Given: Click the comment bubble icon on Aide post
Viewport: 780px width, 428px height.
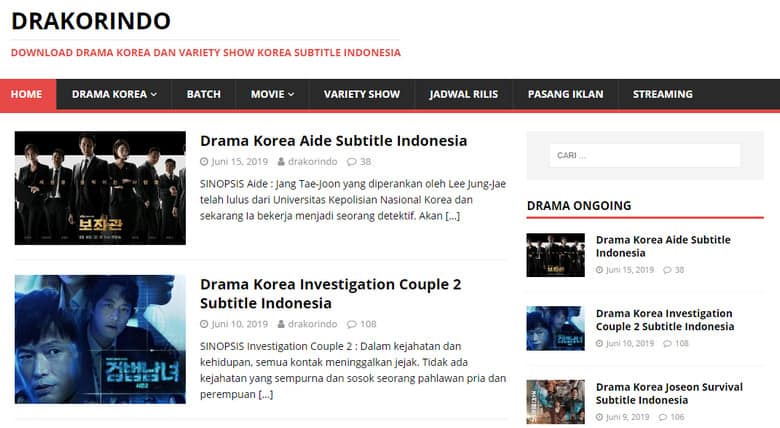Looking at the screenshot, I should 352,162.
